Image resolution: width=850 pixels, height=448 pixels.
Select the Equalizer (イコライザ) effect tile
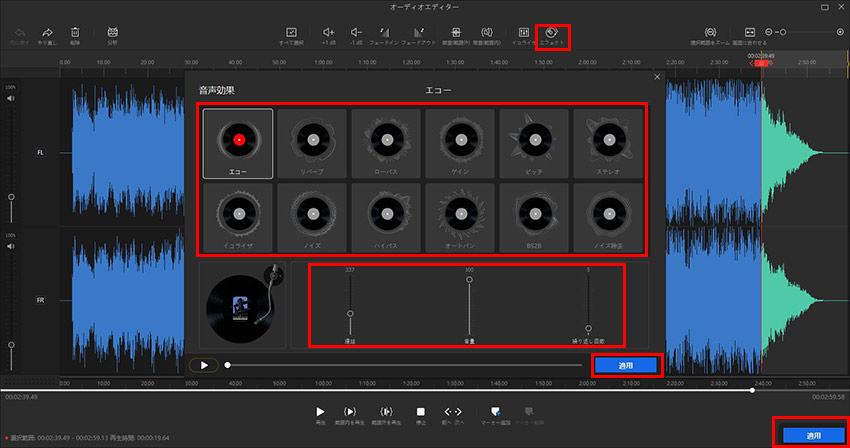click(238, 218)
